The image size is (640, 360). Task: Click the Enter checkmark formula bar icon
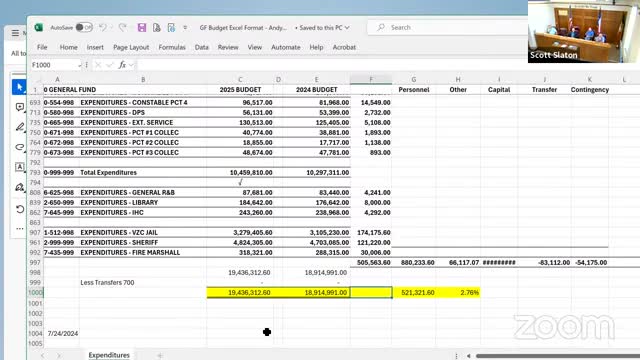pos(109,65)
